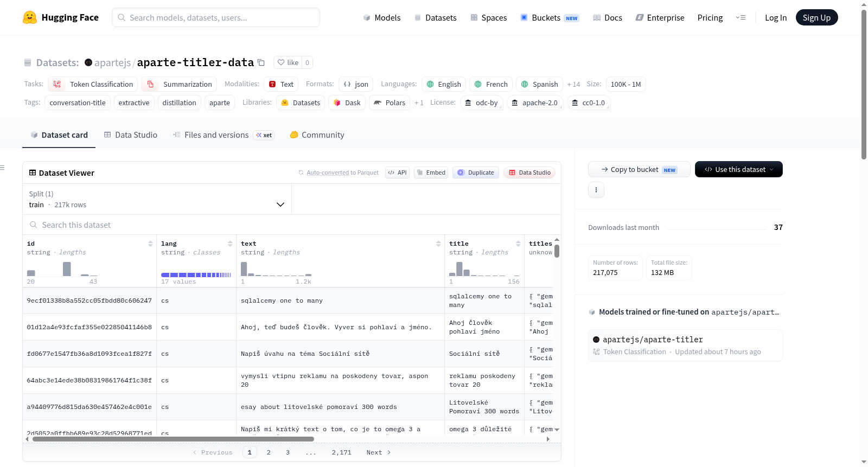Open Enterprise in the top navigation

[x=660, y=17]
